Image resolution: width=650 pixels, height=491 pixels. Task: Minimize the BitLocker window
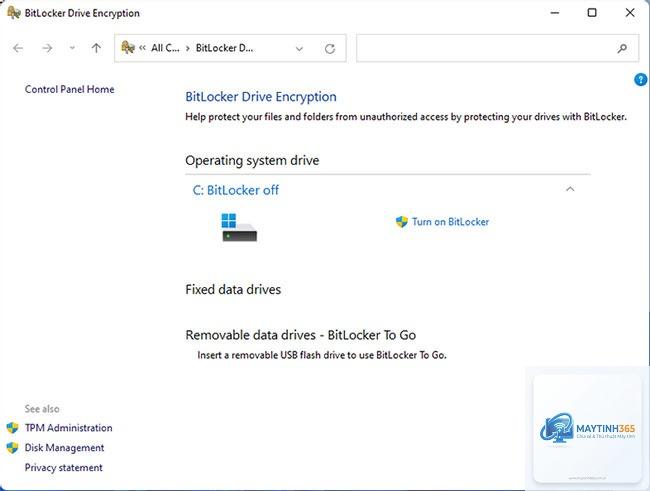(555, 13)
